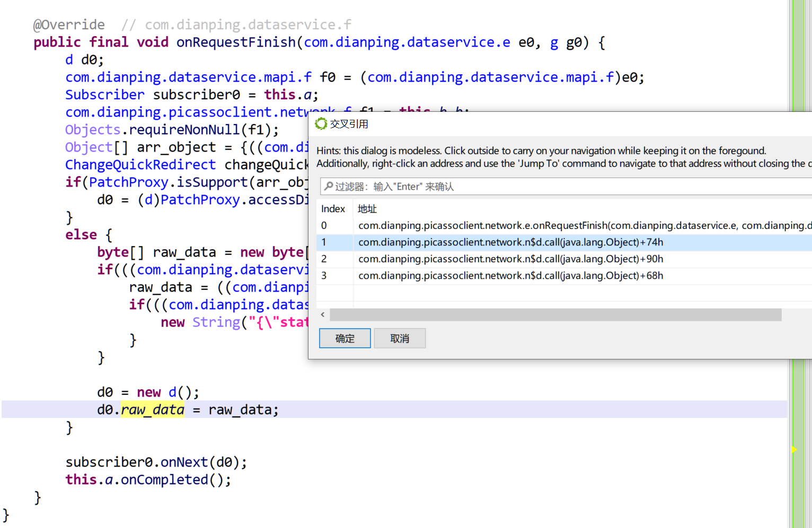Click the JEB icon in dialog title bar
The image size is (812, 528).
pyautogui.click(x=321, y=124)
